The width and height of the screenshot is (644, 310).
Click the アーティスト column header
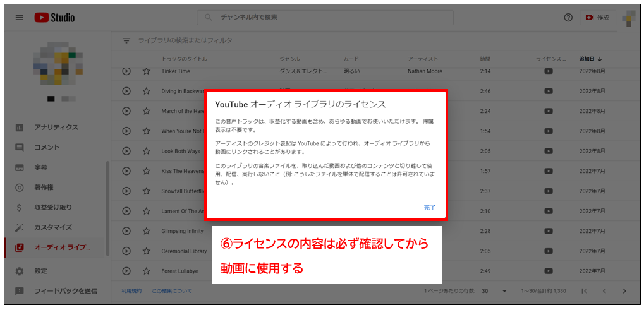tap(423, 59)
